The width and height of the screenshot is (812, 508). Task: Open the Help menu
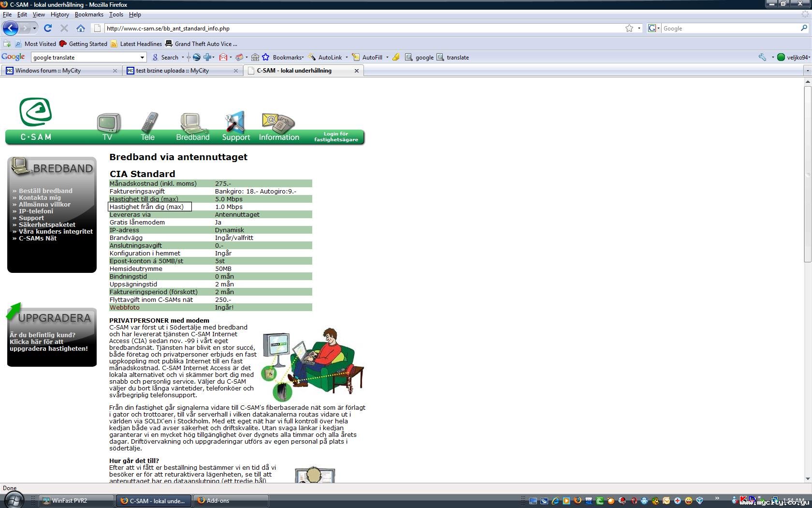[x=135, y=15]
